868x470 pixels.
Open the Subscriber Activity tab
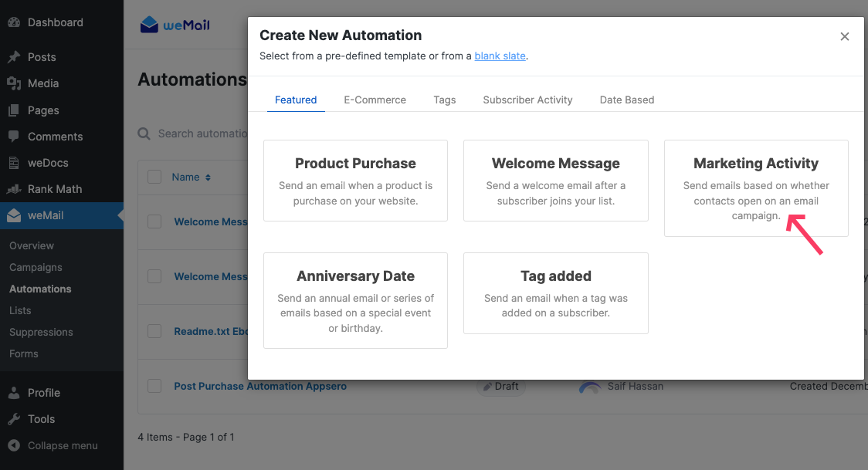click(527, 100)
